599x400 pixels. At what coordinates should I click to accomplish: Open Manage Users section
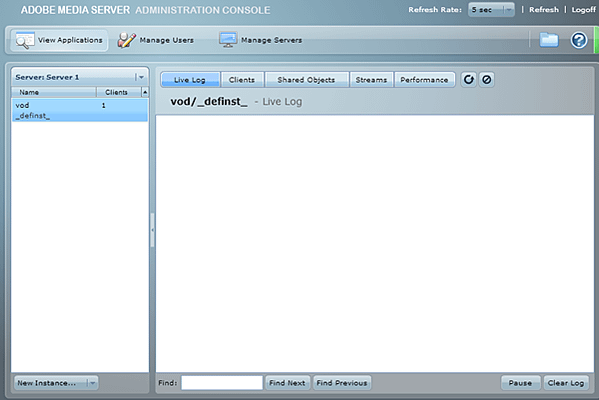(155, 40)
